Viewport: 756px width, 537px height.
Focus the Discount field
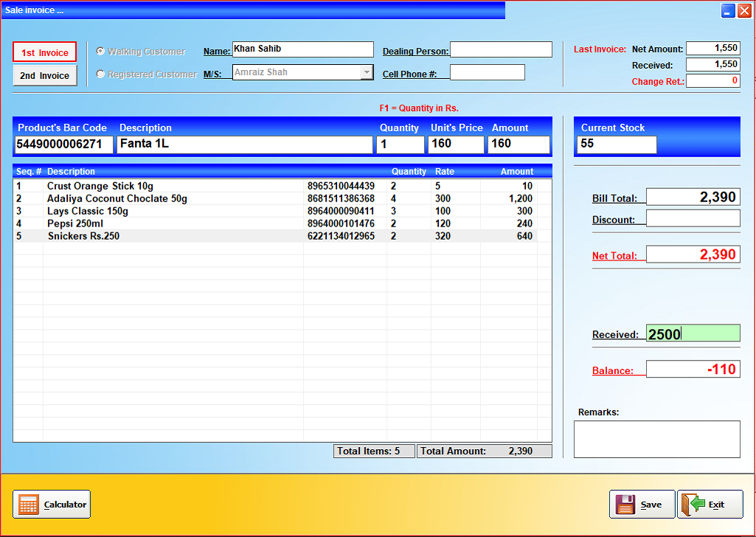[x=693, y=218]
